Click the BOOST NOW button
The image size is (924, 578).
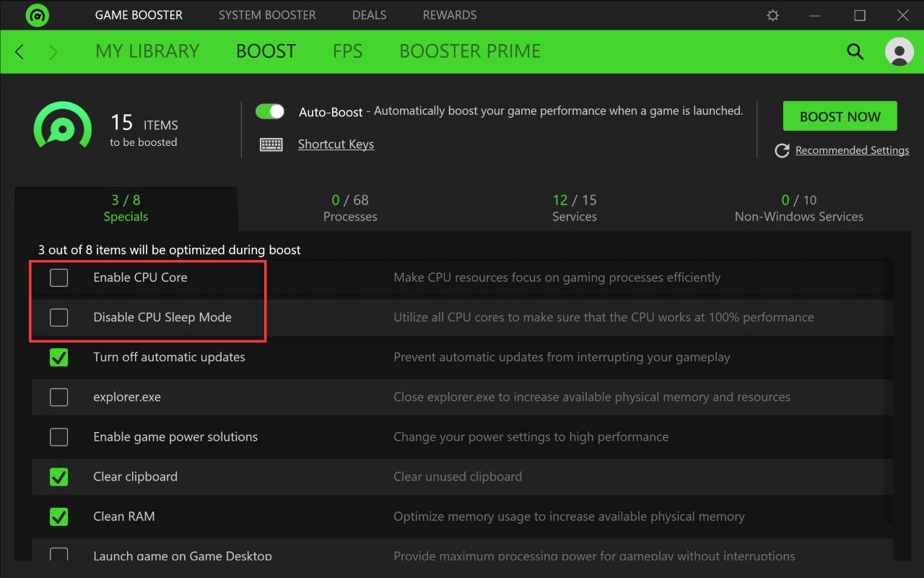tap(840, 116)
